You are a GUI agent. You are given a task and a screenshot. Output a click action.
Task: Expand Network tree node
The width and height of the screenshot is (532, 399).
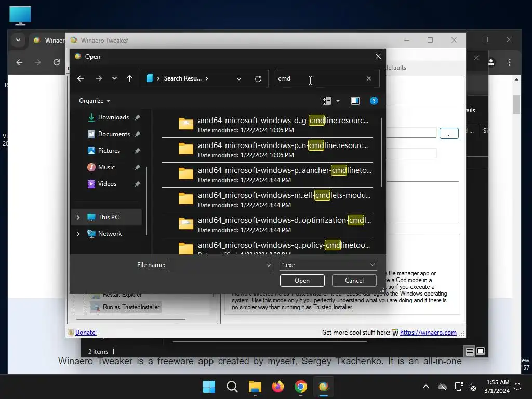[78, 234]
